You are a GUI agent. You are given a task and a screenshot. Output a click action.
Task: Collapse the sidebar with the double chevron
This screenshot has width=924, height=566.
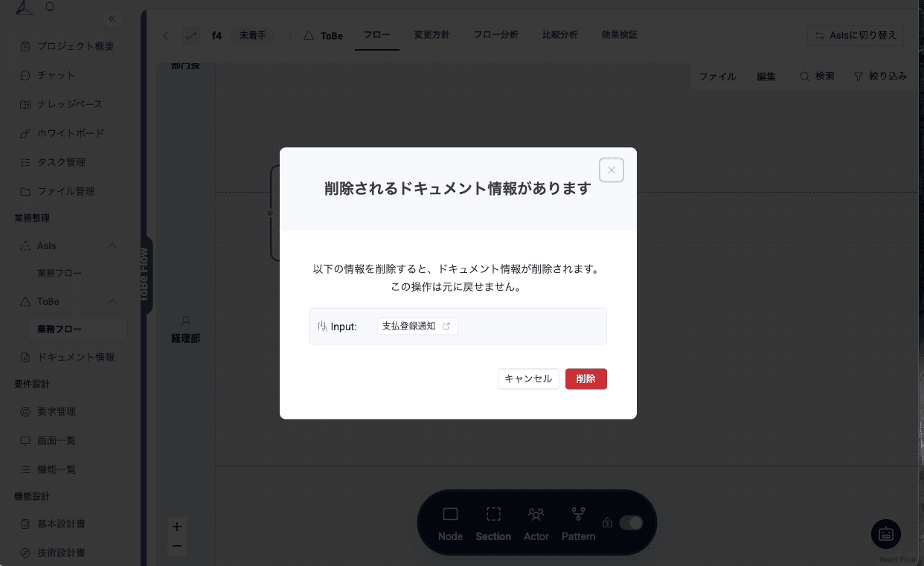tap(112, 18)
